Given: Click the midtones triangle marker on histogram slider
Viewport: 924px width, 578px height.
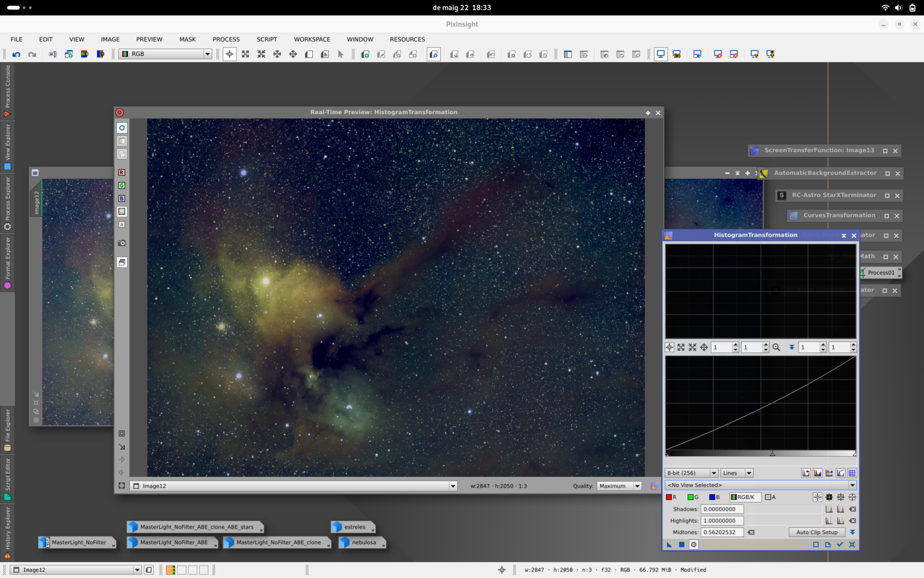Looking at the screenshot, I should (772, 453).
